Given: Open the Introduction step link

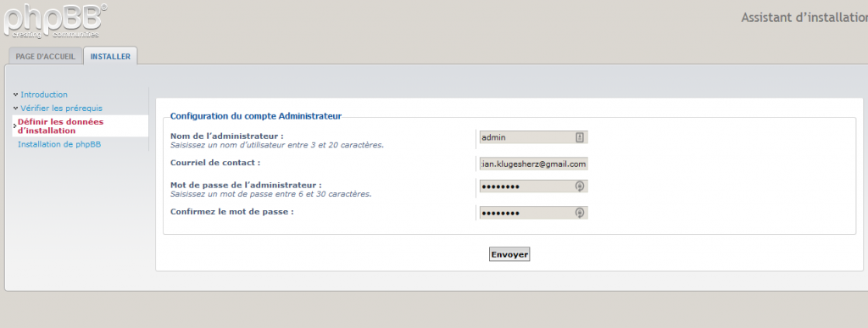Looking at the screenshot, I should [x=44, y=95].
